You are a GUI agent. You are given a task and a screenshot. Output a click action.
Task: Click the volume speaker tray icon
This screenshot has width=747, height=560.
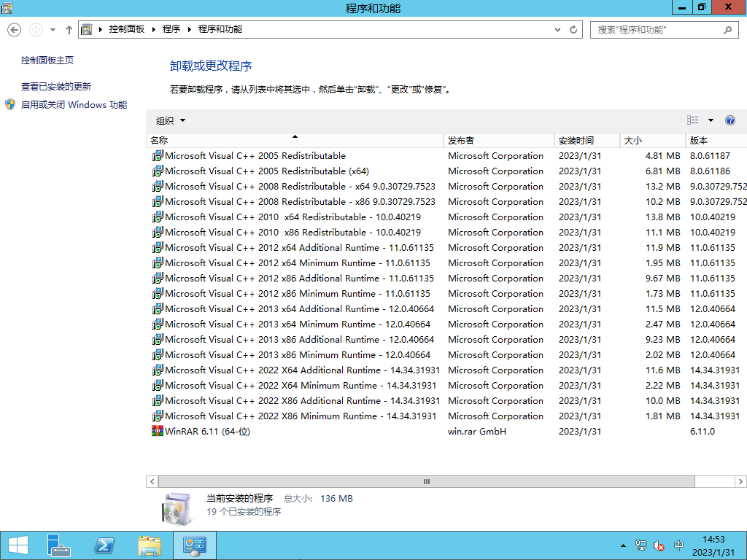click(659, 545)
